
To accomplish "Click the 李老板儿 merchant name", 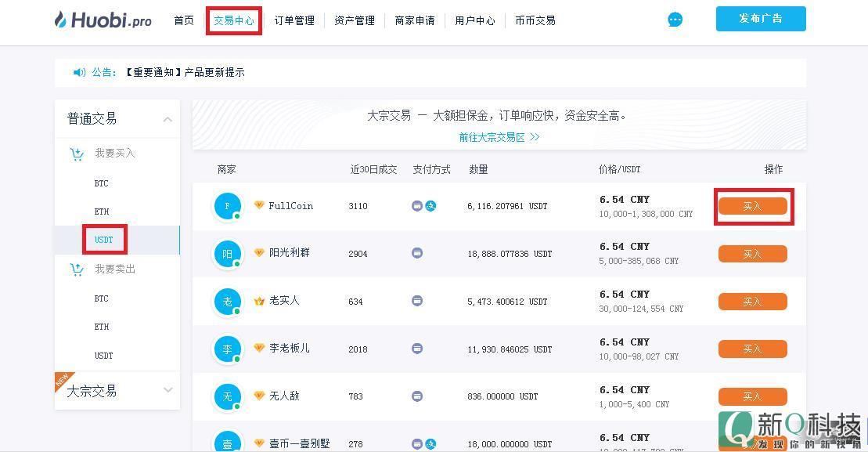I will click(290, 348).
